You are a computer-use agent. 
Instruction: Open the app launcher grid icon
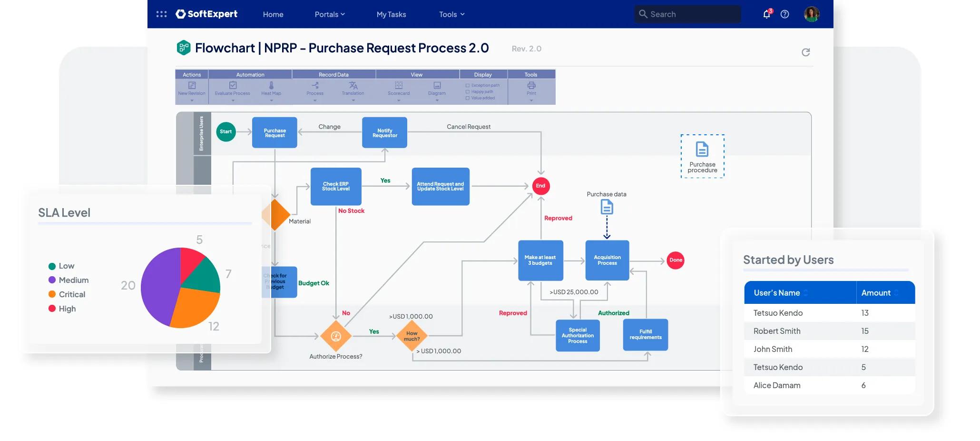(x=162, y=14)
